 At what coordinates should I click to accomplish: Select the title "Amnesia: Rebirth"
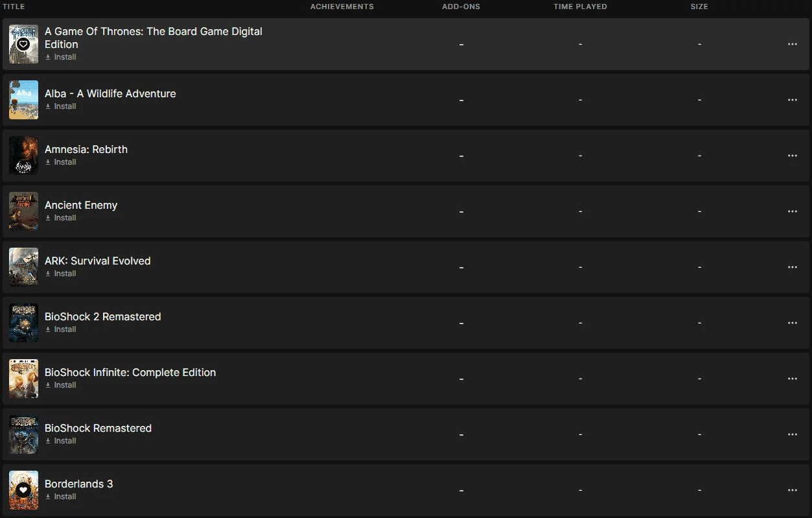pos(86,149)
